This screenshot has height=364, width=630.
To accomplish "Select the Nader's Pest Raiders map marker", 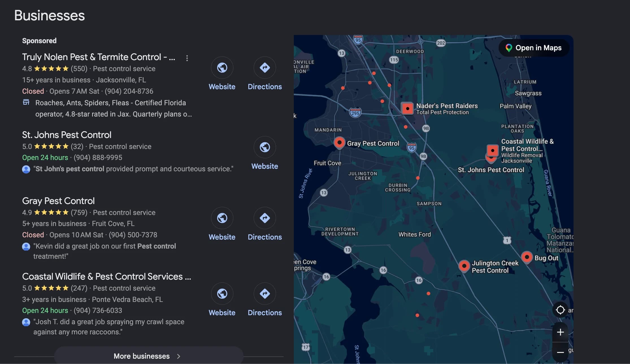I will click(x=407, y=108).
